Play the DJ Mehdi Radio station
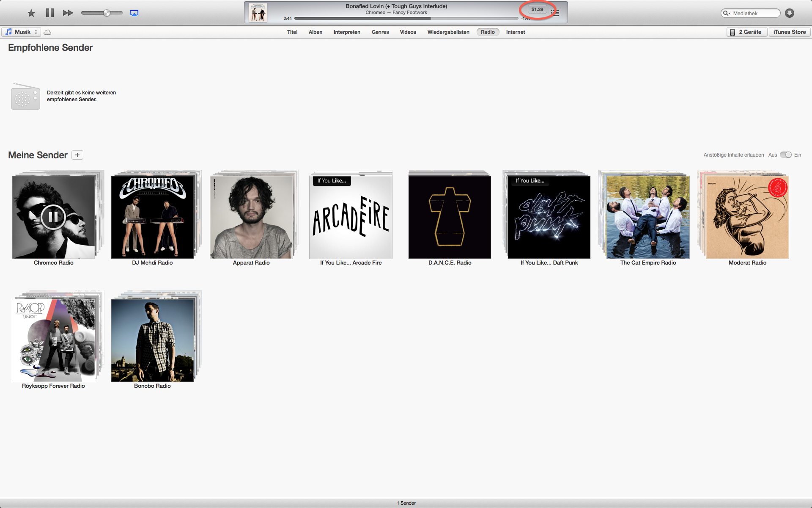 click(x=152, y=217)
